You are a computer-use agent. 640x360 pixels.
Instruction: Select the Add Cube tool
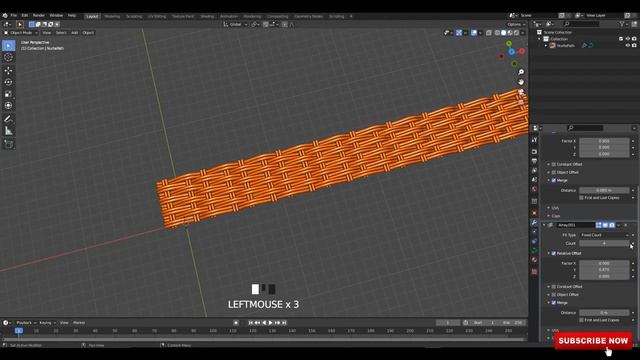tap(9, 144)
